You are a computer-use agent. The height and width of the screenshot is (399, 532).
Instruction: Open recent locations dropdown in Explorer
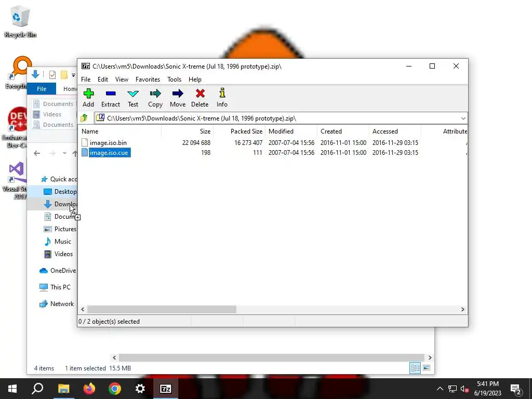[x=64, y=153]
